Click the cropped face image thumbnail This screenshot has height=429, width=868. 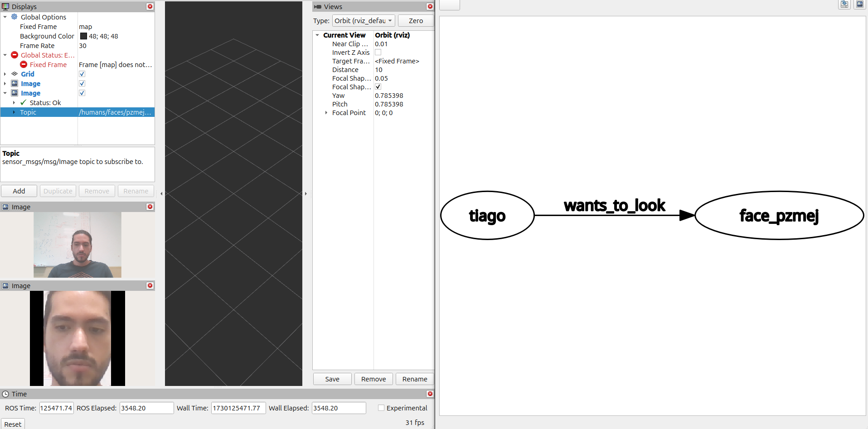tap(78, 338)
